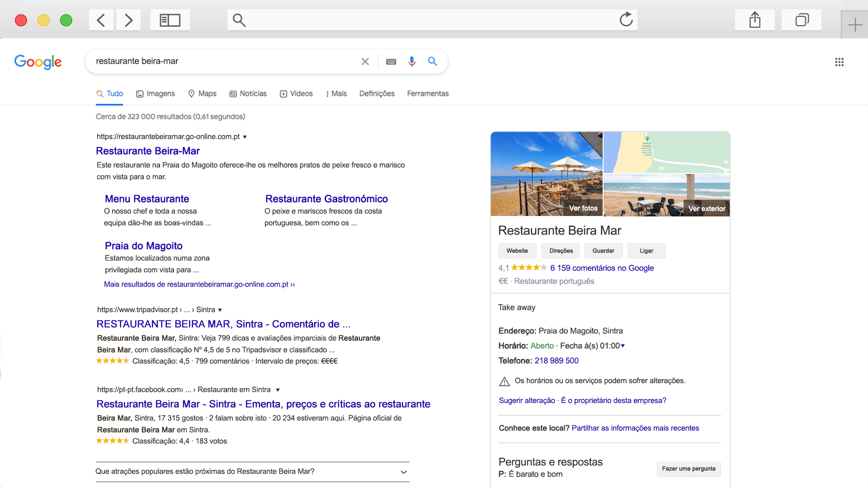Show all tabs with tab overview icon
The width and height of the screenshot is (868, 488).
pos(802,19)
